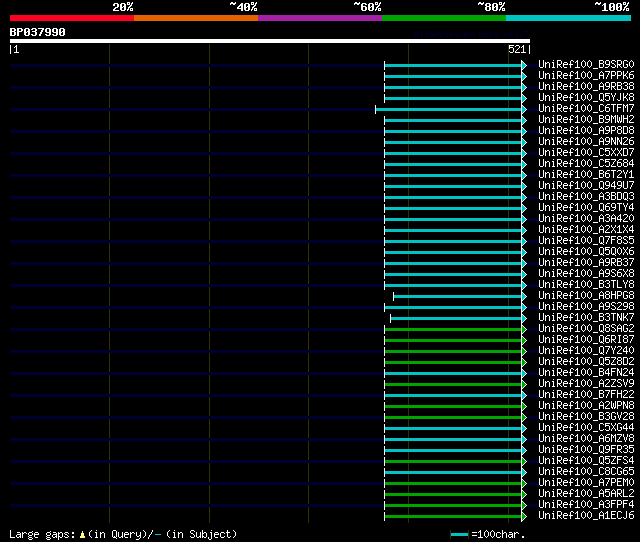Select UniRef100_A9S298 label
Viewport: 640px width, 542px height.
coord(586,307)
